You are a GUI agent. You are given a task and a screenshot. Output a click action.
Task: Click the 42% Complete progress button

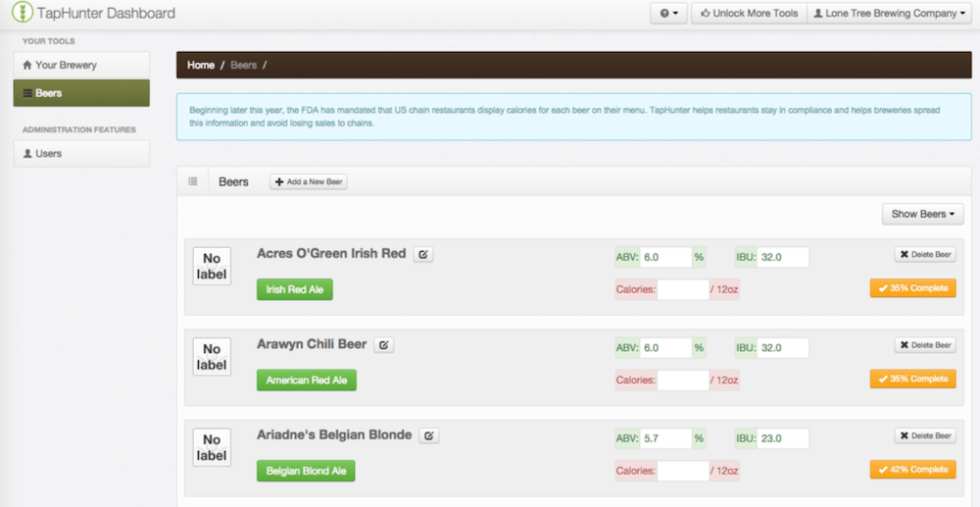(913, 470)
